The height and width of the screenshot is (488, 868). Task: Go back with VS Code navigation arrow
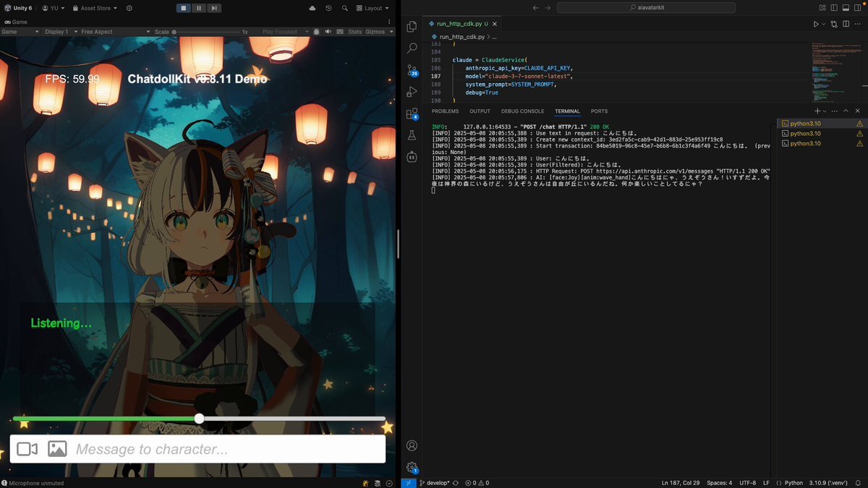[x=535, y=8]
